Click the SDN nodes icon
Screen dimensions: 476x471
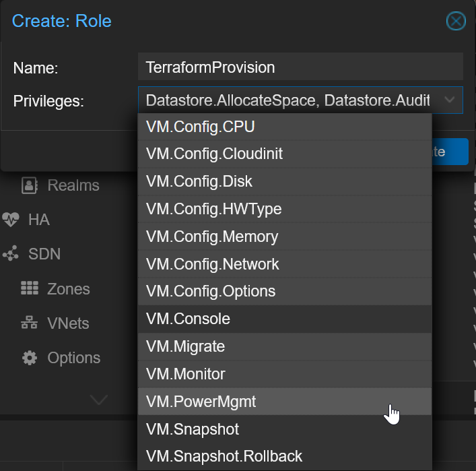(x=11, y=253)
